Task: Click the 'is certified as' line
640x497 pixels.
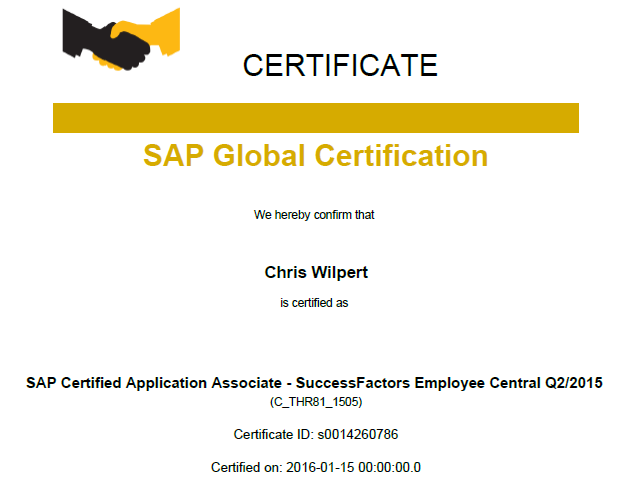Action: coord(314,303)
